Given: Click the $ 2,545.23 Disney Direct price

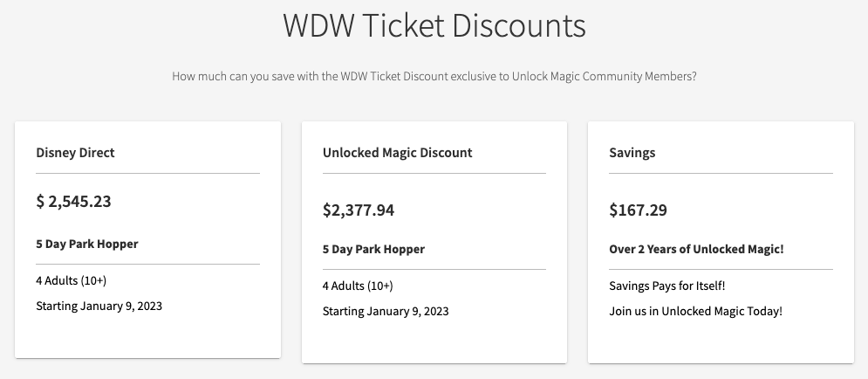Looking at the screenshot, I should point(73,202).
